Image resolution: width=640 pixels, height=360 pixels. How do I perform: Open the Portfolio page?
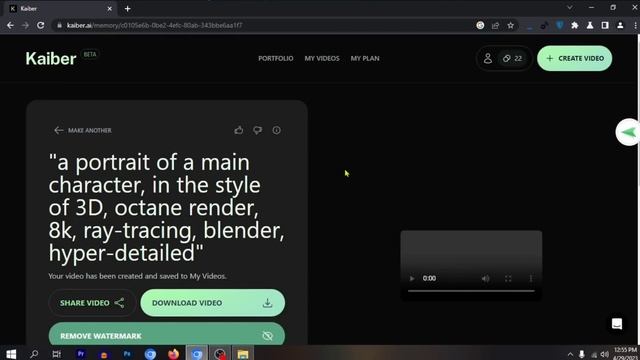[x=276, y=58]
